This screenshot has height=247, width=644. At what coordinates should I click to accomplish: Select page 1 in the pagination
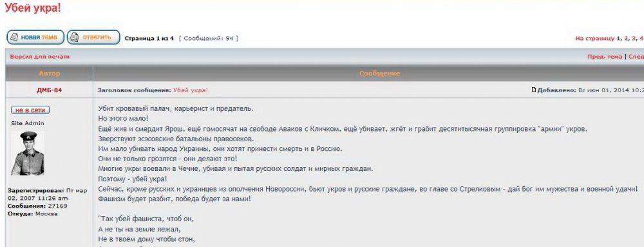[618, 38]
